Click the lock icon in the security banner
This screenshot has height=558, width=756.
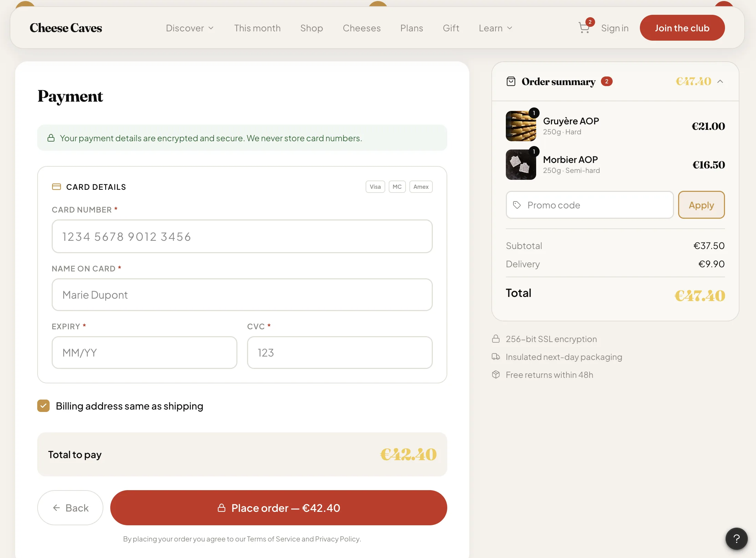click(x=51, y=138)
